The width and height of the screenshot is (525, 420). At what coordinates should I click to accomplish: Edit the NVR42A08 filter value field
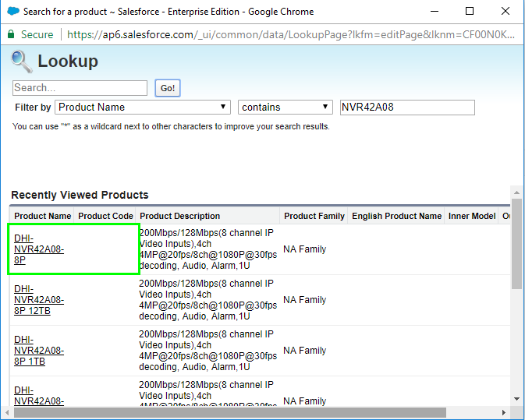pos(406,108)
